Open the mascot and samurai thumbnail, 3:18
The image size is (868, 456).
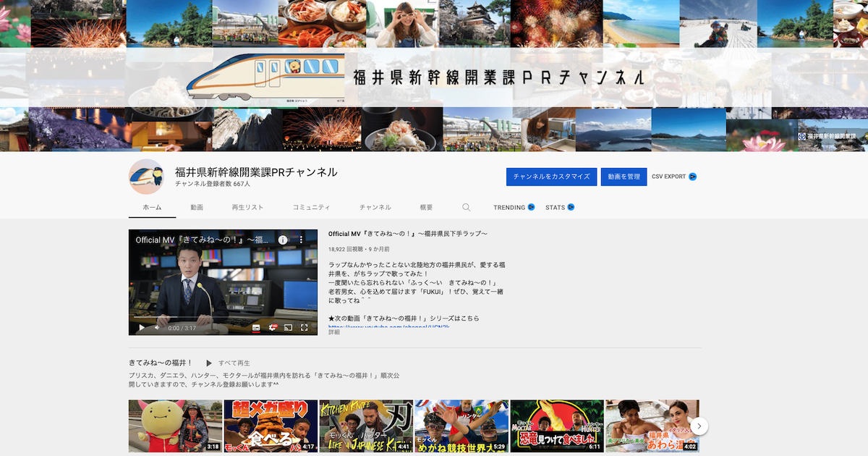pyautogui.click(x=176, y=426)
